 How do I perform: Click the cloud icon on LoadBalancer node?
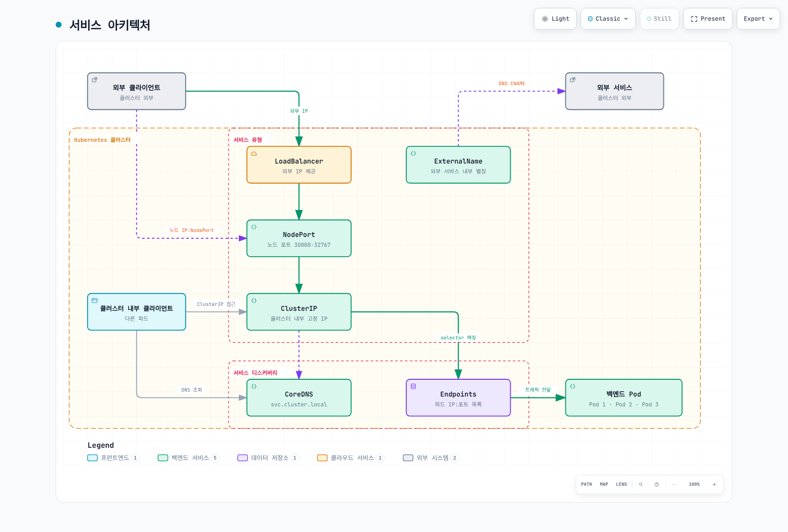click(254, 154)
